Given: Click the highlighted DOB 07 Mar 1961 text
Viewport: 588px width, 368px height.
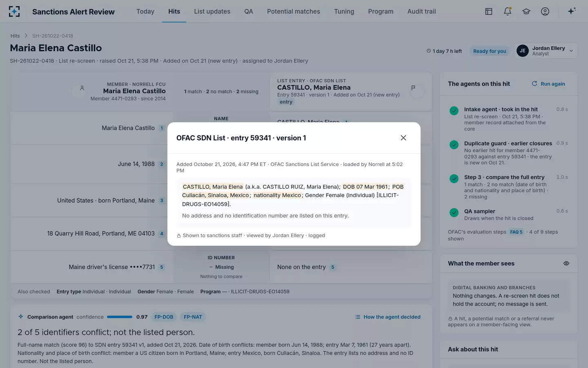Looking at the screenshot, I should tap(365, 186).
